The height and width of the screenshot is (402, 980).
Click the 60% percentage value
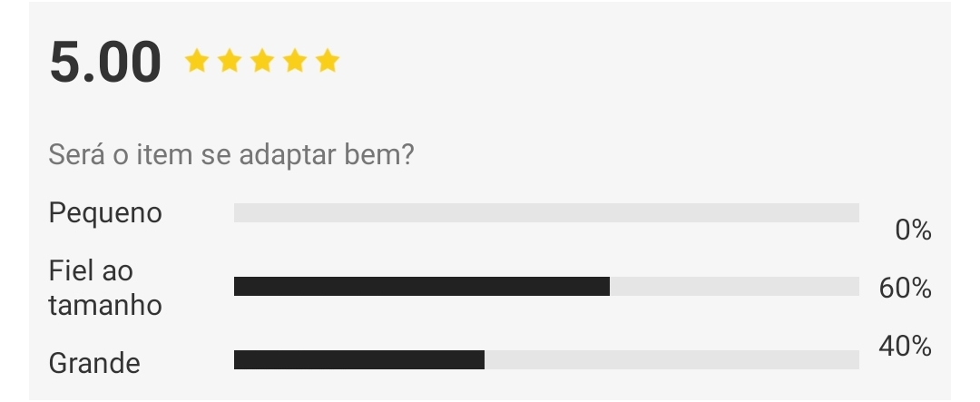pyautogui.click(x=905, y=289)
